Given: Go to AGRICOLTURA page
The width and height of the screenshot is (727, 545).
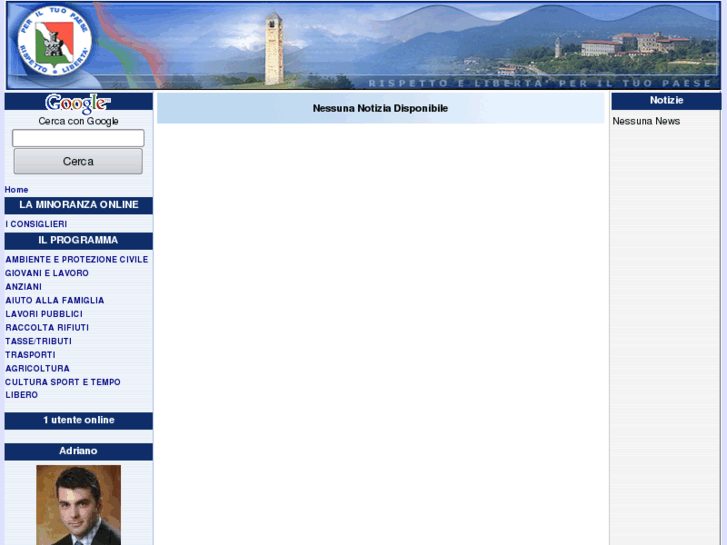Looking at the screenshot, I should coord(37,368).
